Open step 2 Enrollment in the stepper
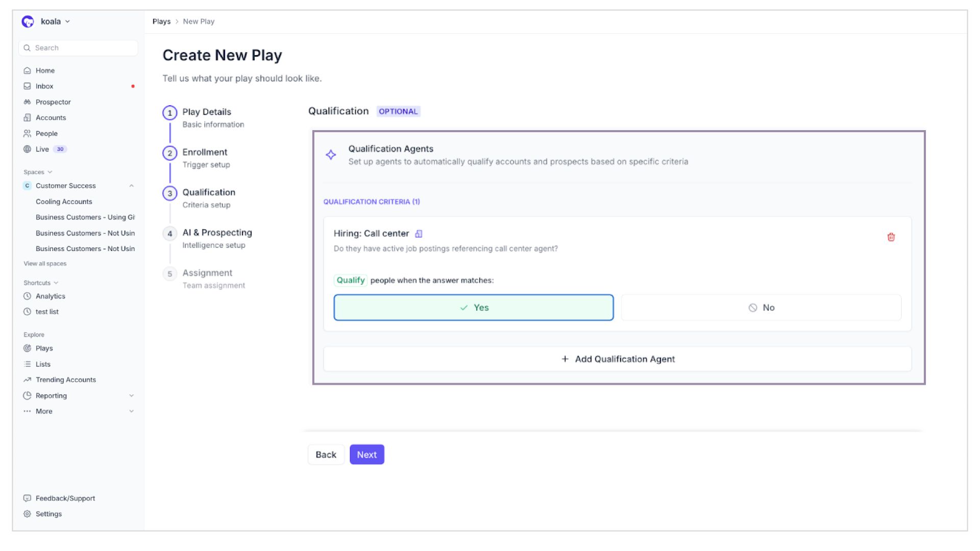The image size is (980, 551). click(x=205, y=152)
